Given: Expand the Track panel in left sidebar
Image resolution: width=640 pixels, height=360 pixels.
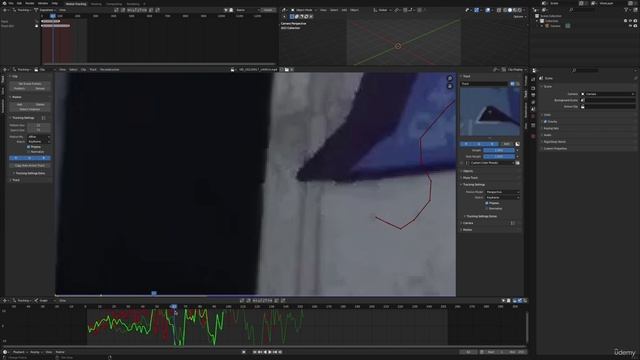Looking at the screenshot, I should point(15,180).
